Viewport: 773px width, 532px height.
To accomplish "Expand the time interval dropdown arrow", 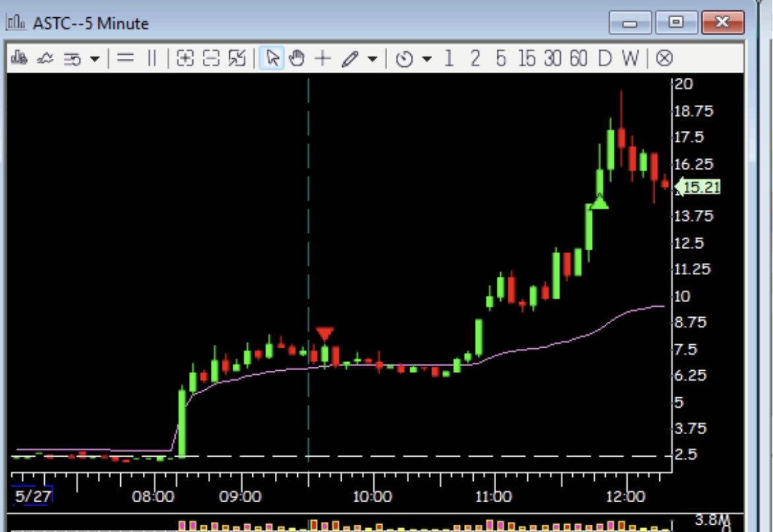I will 427,59.
